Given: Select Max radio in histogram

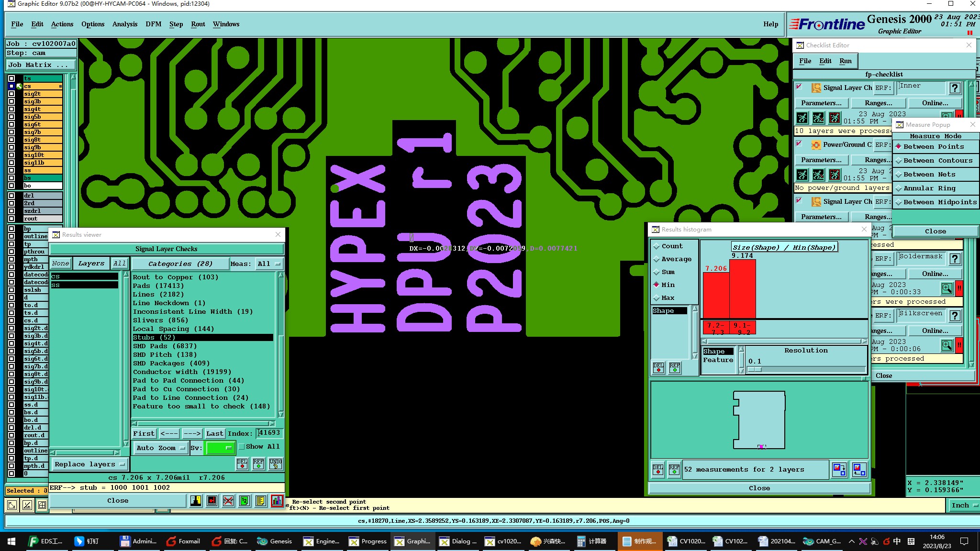Looking at the screenshot, I should click(x=664, y=298).
